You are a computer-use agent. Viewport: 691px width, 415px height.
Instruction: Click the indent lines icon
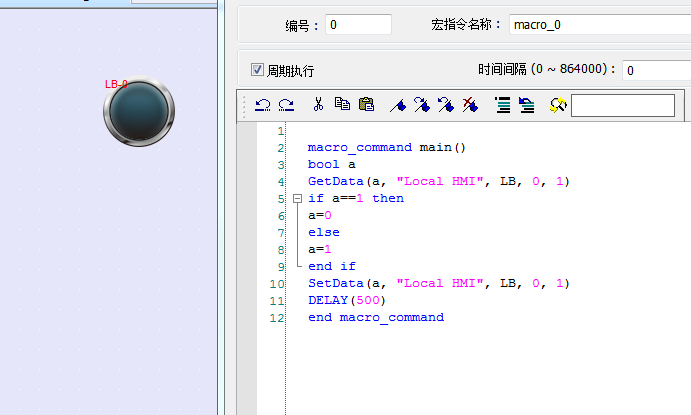[x=502, y=104]
